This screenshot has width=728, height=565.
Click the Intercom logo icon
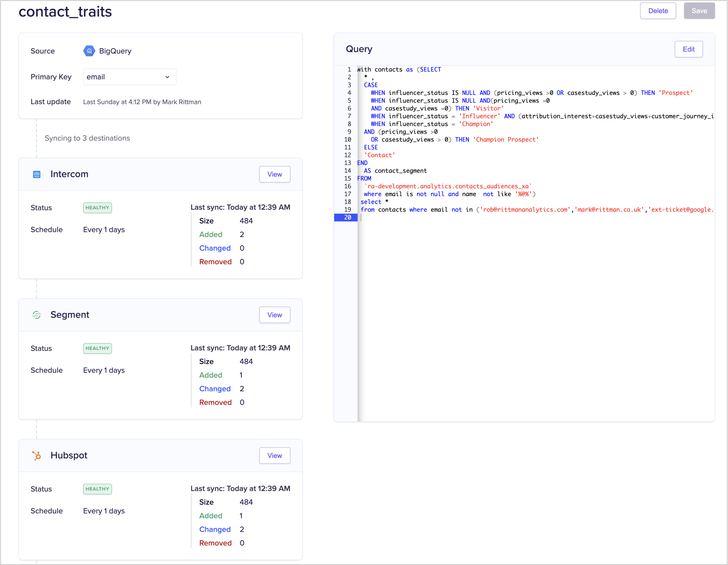37,174
